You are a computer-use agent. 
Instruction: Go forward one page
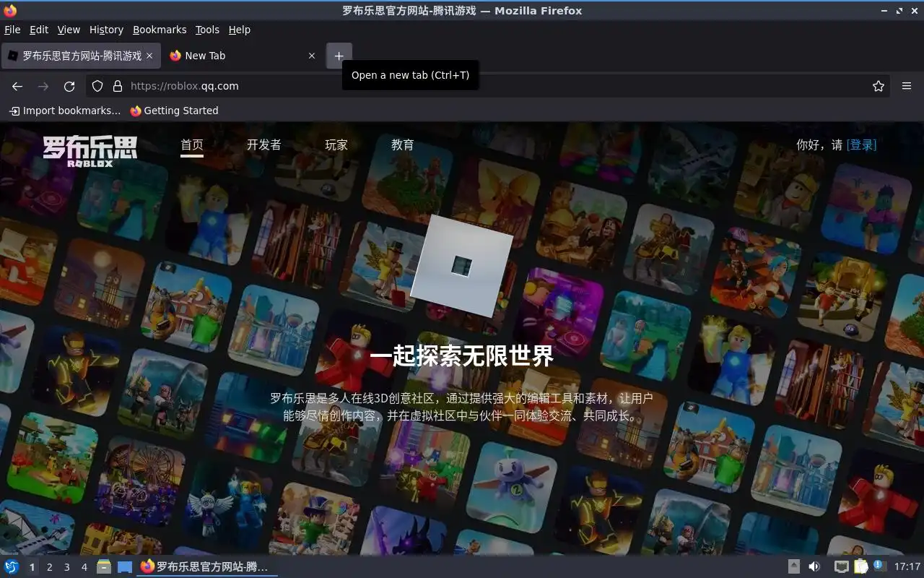[x=43, y=86]
